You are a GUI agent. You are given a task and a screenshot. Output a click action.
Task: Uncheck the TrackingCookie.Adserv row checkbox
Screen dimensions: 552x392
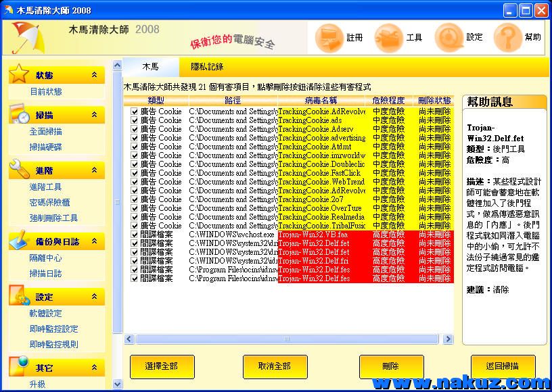(135, 129)
